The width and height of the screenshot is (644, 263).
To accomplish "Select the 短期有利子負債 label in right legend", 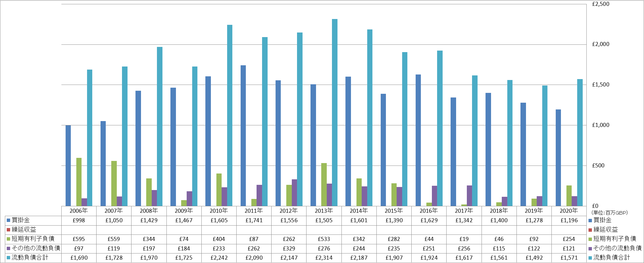I will 615,239.
